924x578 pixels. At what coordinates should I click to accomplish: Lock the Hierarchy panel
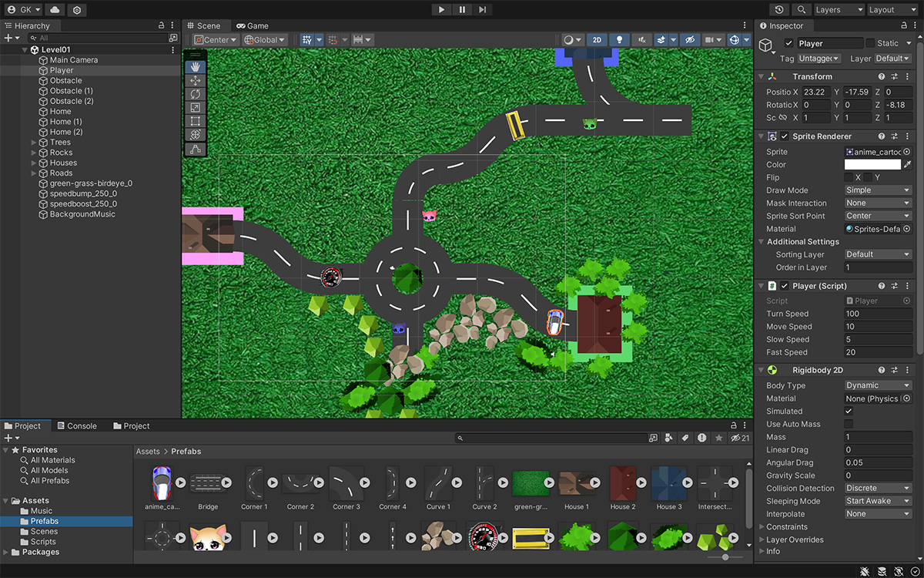[x=160, y=25]
